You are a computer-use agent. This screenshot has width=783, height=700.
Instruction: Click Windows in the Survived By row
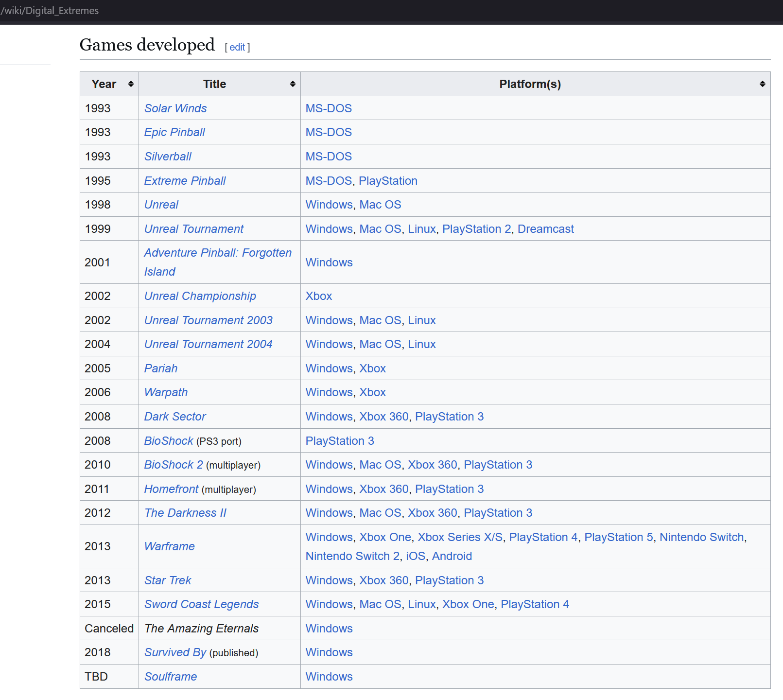[x=329, y=652]
